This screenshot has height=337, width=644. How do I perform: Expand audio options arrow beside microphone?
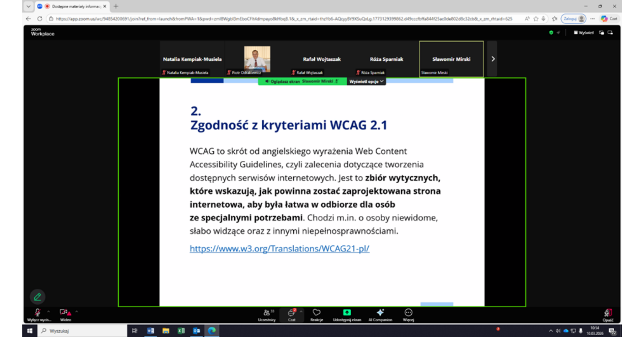click(49, 311)
